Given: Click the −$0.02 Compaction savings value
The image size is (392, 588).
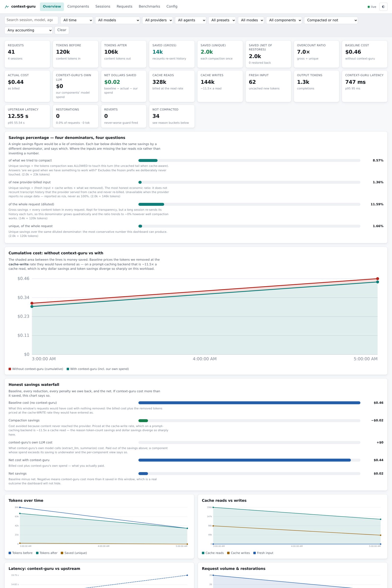Looking at the screenshot, I should tap(377, 420).
